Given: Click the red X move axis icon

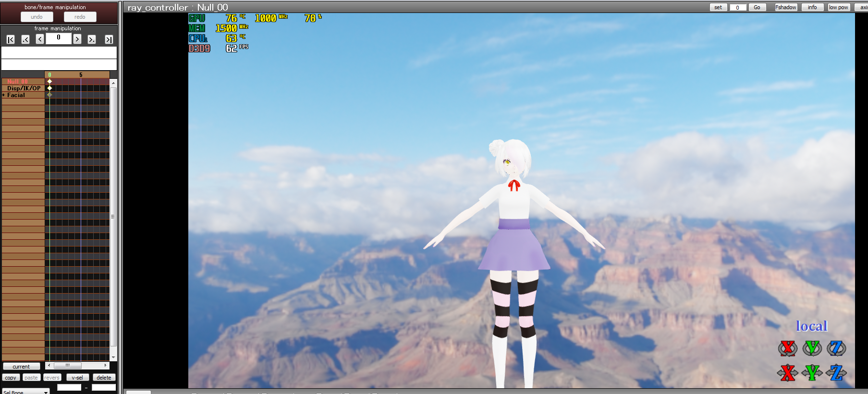Looking at the screenshot, I should point(788,373).
